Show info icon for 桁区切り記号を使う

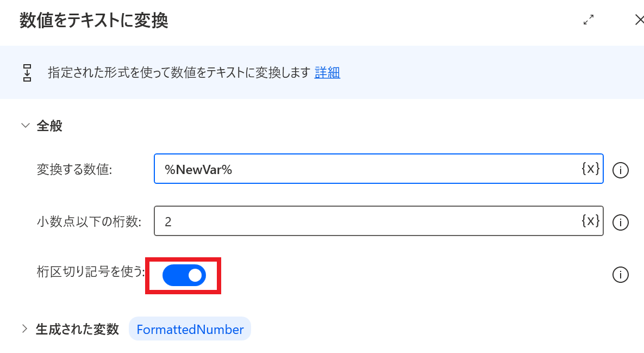(x=620, y=275)
